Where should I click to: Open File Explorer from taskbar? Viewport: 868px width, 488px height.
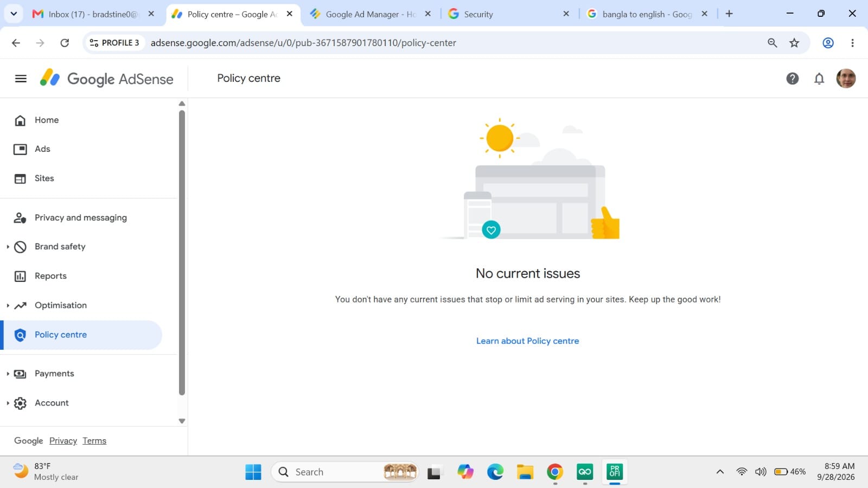tap(525, 472)
